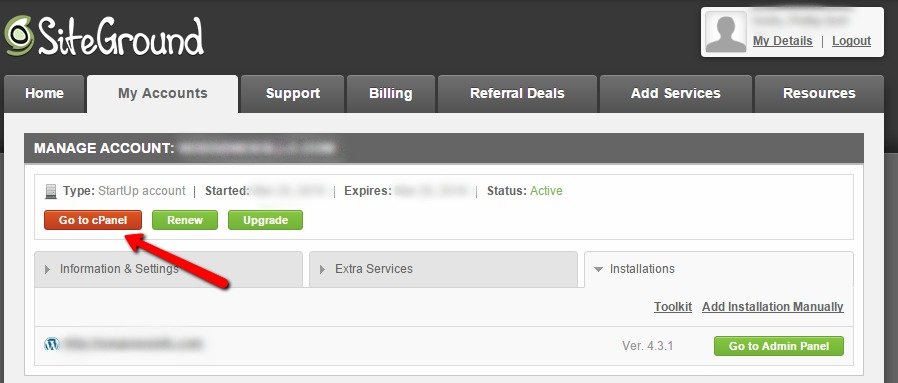Click the Upgrade button
898x383 pixels.
[x=265, y=220]
